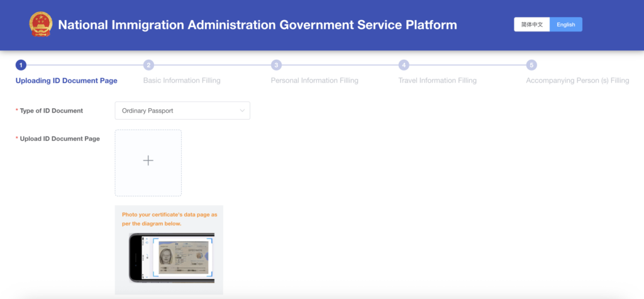Go to Uploading ID Document Page step
This screenshot has width=644, height=299.
(66, 81)
